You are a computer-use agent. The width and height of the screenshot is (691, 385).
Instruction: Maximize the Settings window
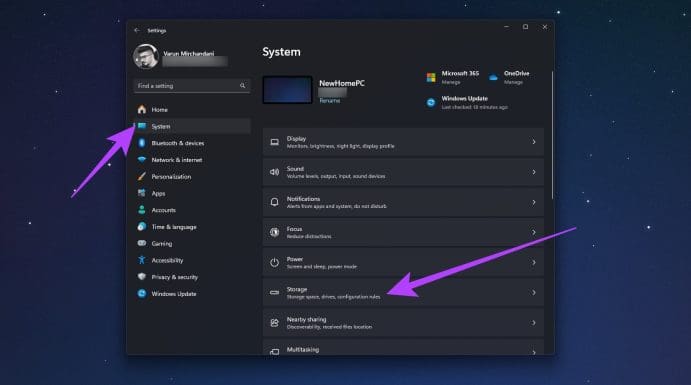click(x=525, y=27)
